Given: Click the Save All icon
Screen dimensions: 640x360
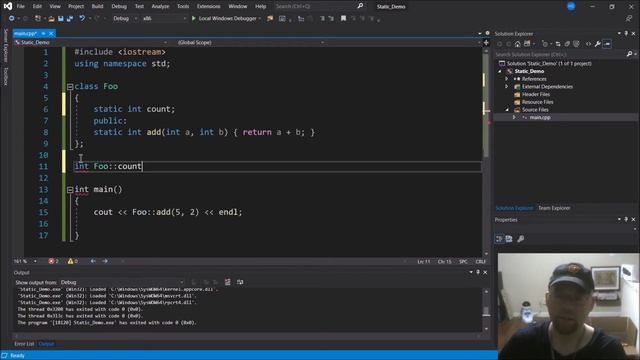Looking at the screenshot, I should point(70,18).
